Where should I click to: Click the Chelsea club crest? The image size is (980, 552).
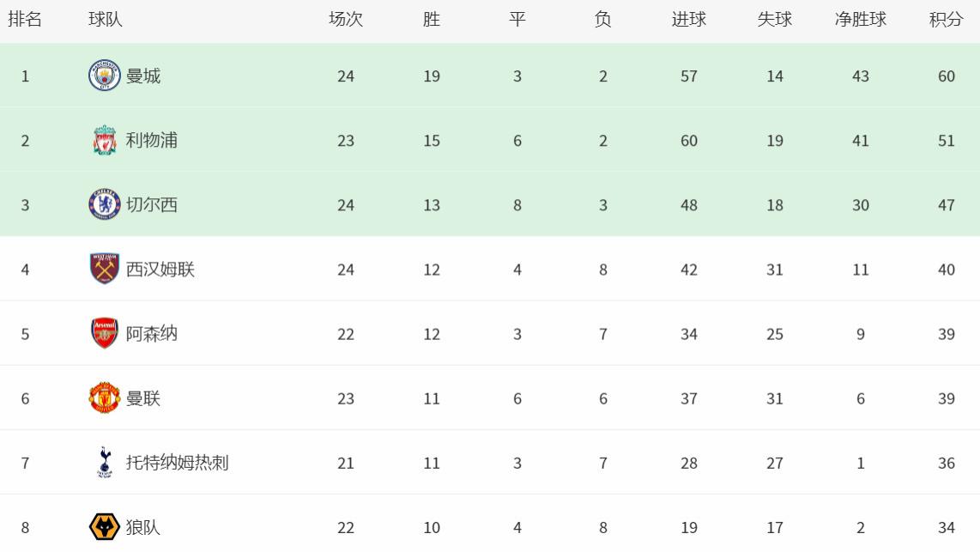pyautogui.click(x=105, y=204)
